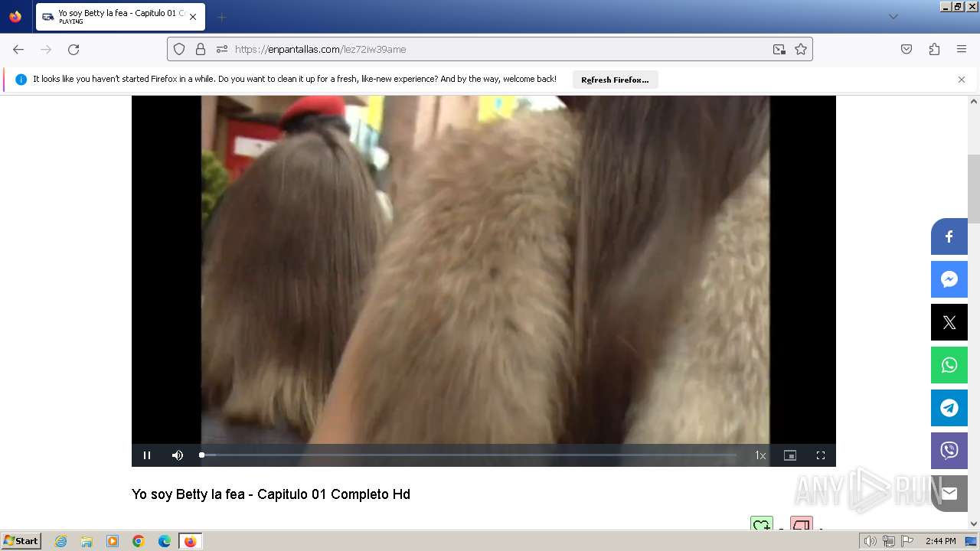Dismiss the Firefox refresh notification
Viewport: 980px width, 551px height.
(962, 80)
